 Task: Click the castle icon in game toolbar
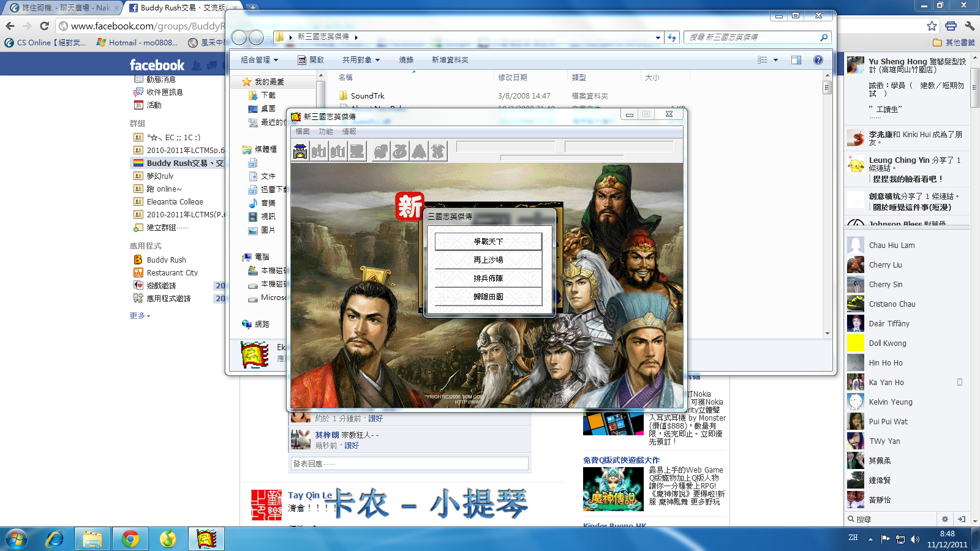[x=300, y=151]
